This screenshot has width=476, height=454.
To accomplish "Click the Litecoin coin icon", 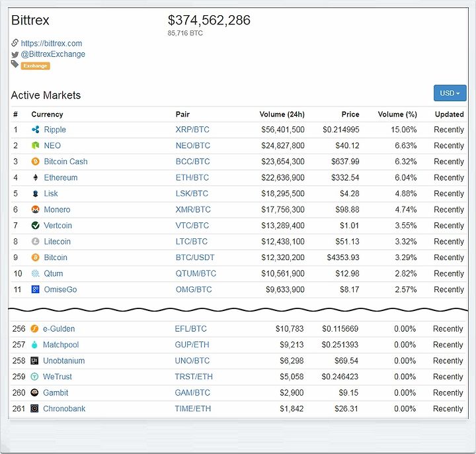I will [x=35, y=242].
